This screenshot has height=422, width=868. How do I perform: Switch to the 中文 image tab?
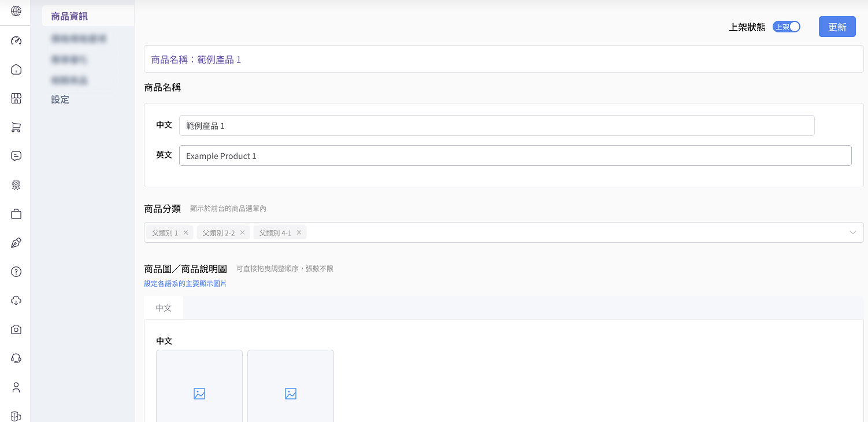click(x=164, y=308)
